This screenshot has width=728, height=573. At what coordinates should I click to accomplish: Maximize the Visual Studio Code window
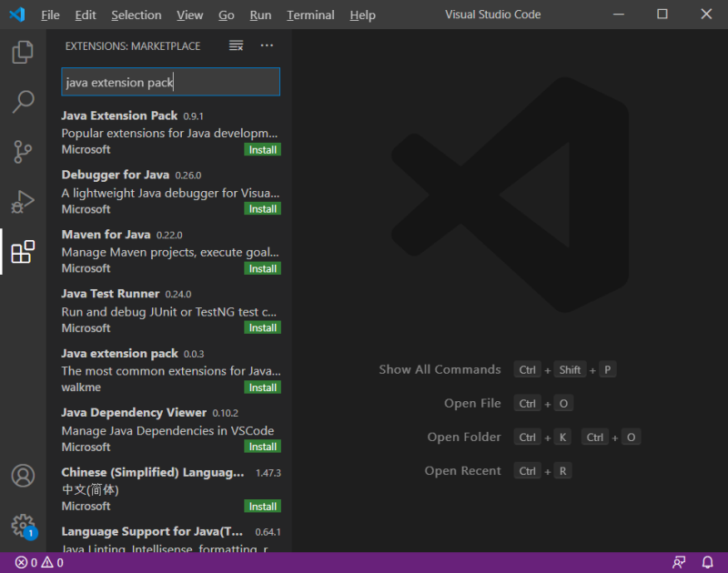(x=662, y=15)
